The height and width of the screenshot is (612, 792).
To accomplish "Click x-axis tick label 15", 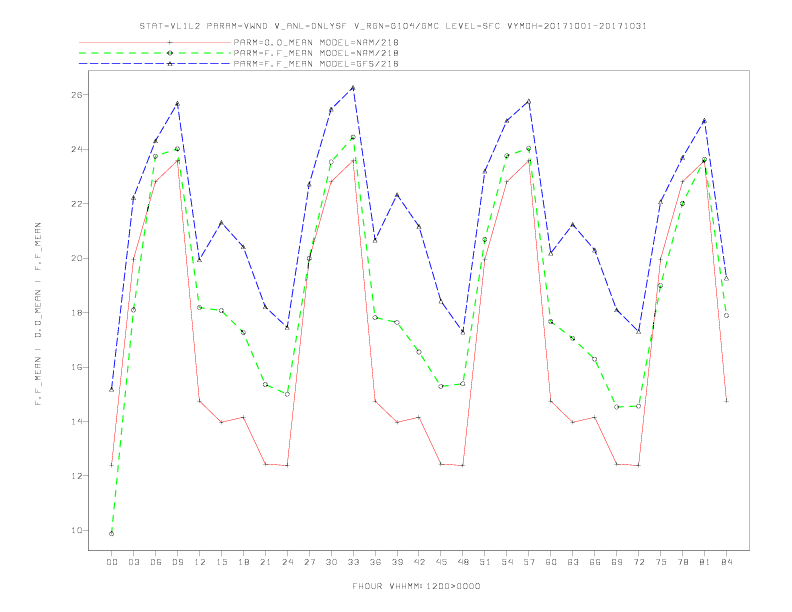I will [221, 562].
